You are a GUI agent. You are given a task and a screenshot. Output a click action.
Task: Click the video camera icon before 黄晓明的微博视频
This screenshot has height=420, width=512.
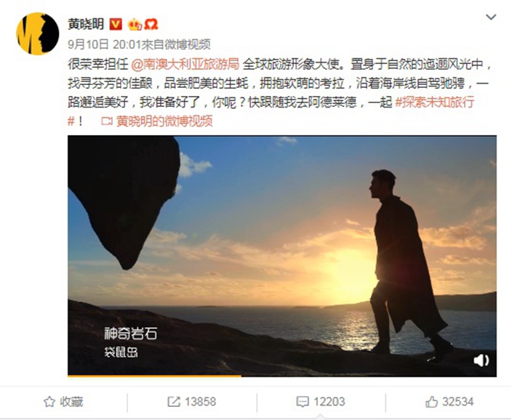click(x=107, y=121)
